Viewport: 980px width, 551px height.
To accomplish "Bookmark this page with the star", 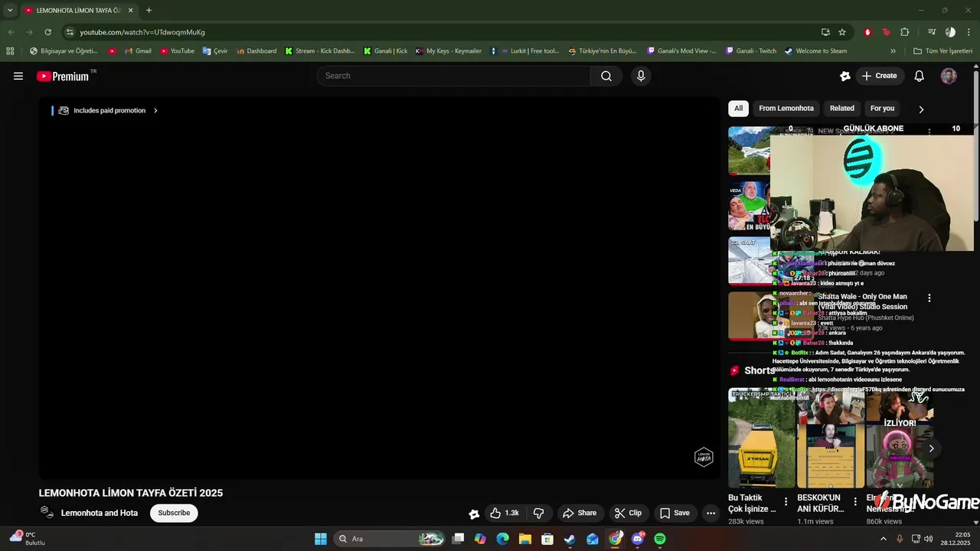I will pos(842,32).
